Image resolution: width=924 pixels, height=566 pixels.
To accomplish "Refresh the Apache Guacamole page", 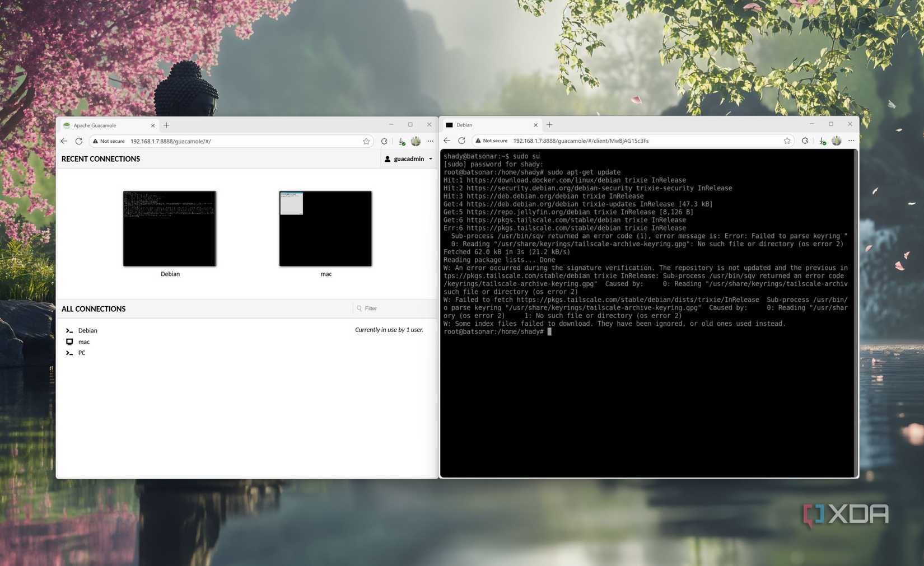I will (79, 141).
